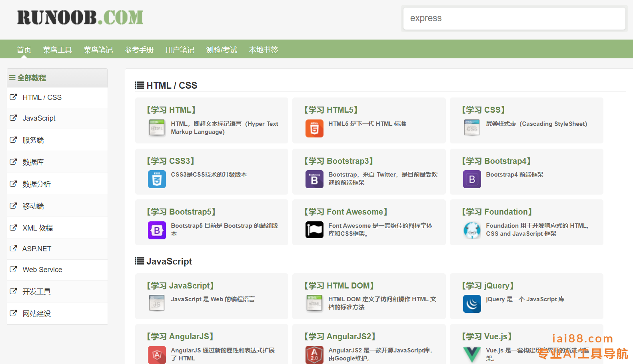Click the Font Awesome flag icon
This screenshot has height=364, width=633.
pyautogui.click(x=314, y=230)
